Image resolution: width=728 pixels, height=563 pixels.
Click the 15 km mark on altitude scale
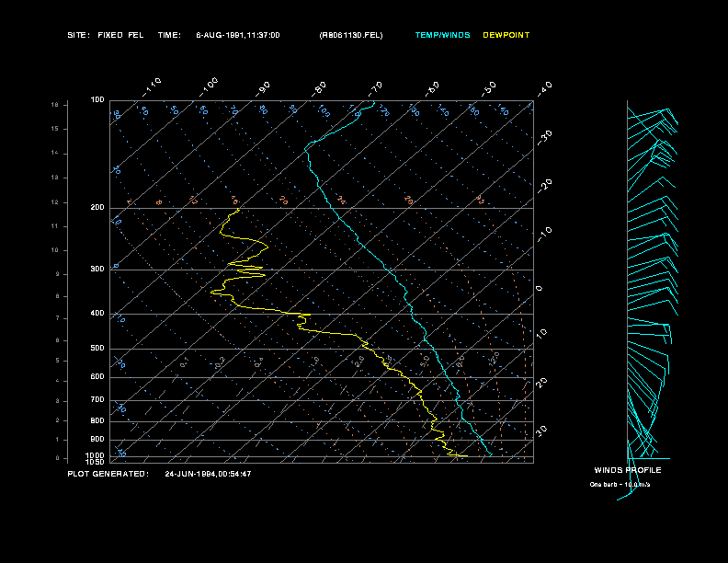pos(55,129)
